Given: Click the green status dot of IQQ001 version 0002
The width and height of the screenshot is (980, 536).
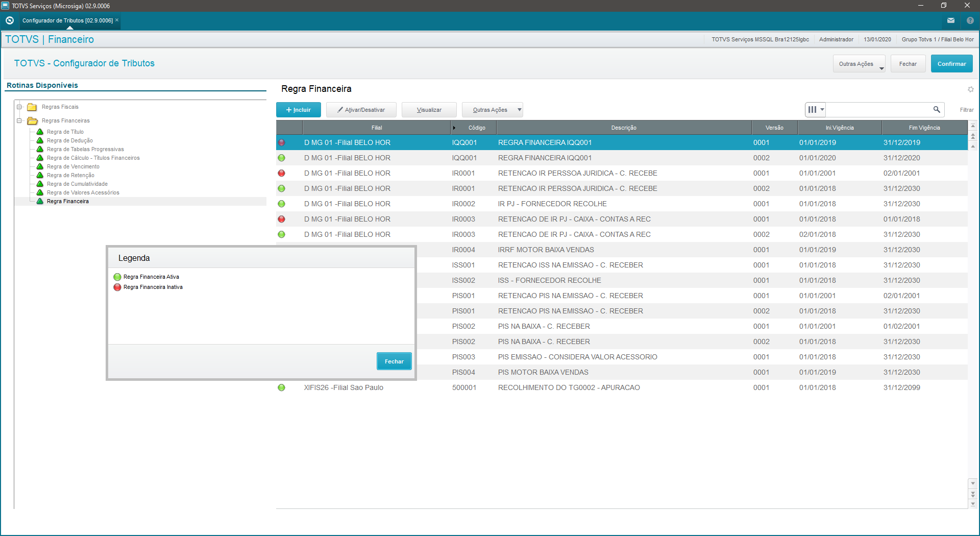Looking at the screenshot, I should pyautogui.click(x=281, y=158).
